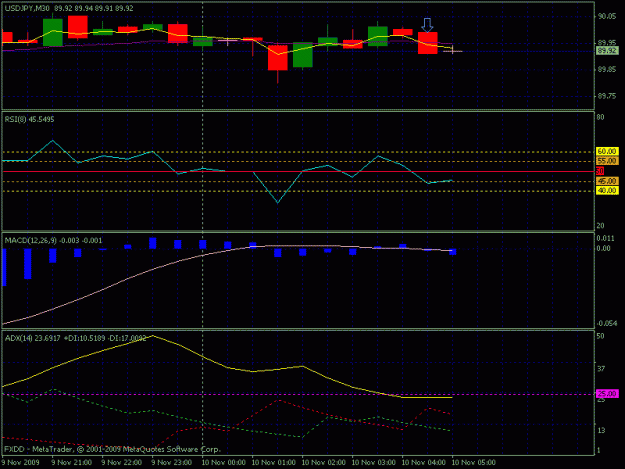Click the 89.85 price scale label
Viewport: 625px width, 469px height.
[607, 69]
